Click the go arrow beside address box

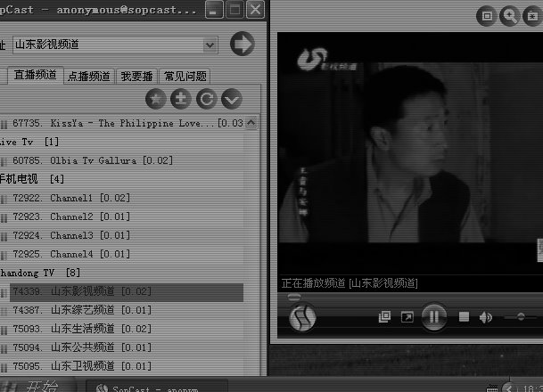(x=242, y=44)
